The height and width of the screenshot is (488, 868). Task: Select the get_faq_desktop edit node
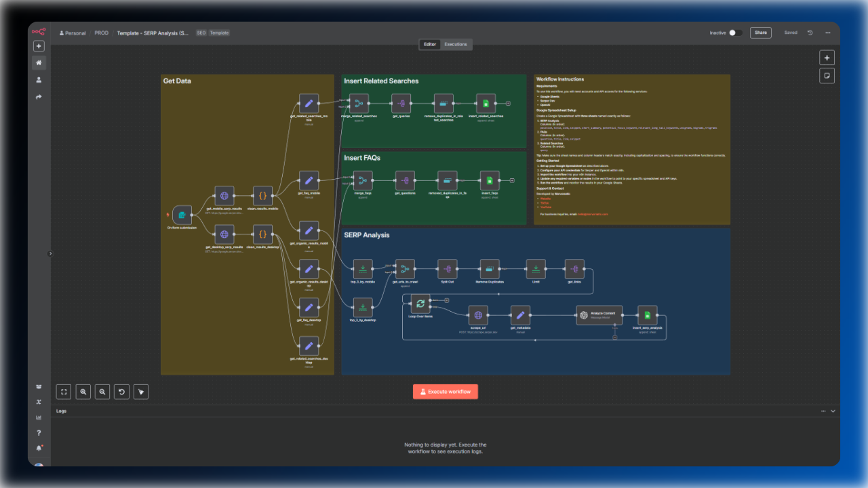(309, 307)
